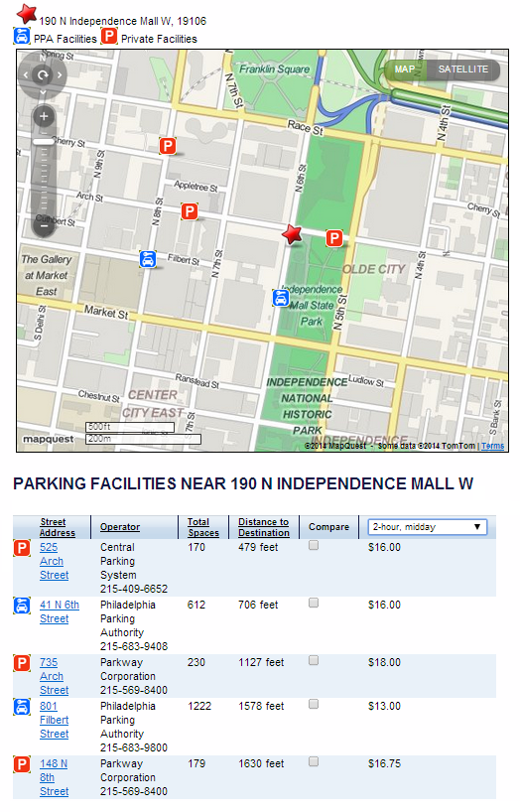Pan the map right with the arrow control
520x812 pixels.
(60, 75)
